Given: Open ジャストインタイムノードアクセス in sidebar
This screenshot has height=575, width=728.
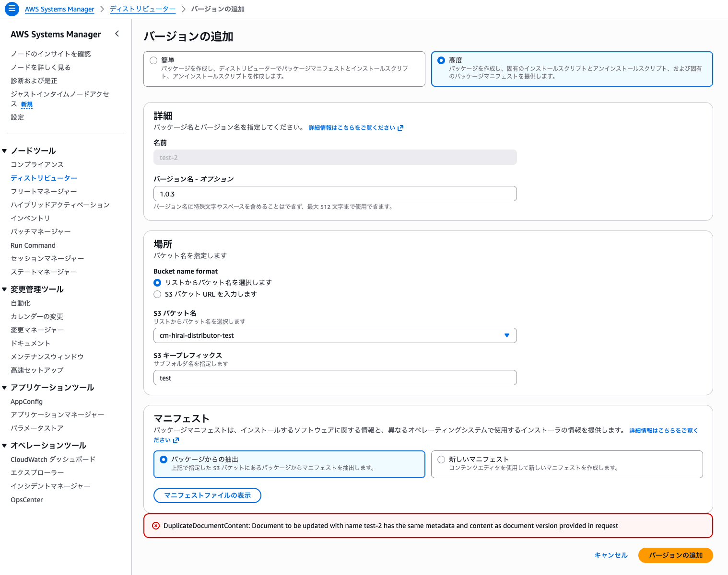Looking at the screenshot, I should [x=59, y=99].
